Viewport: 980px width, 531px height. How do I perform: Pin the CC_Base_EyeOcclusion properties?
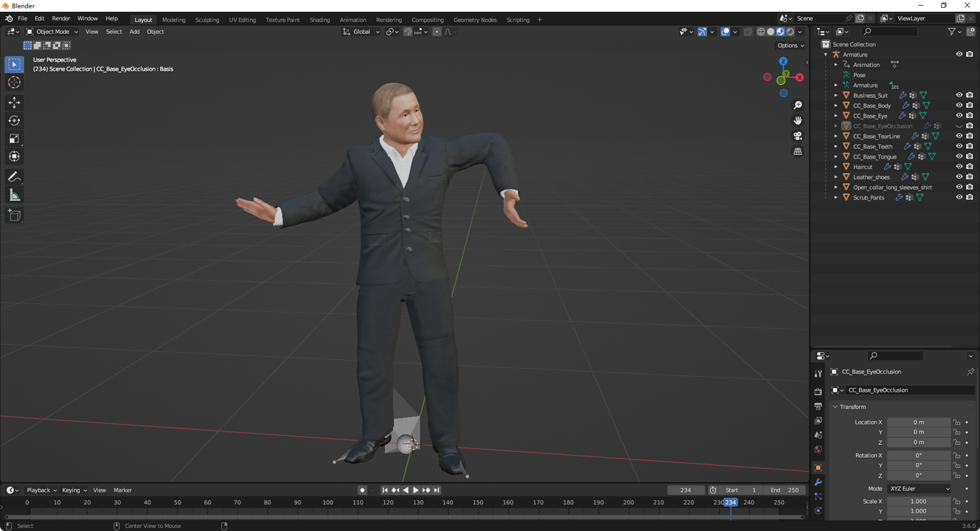coord(970,372)
